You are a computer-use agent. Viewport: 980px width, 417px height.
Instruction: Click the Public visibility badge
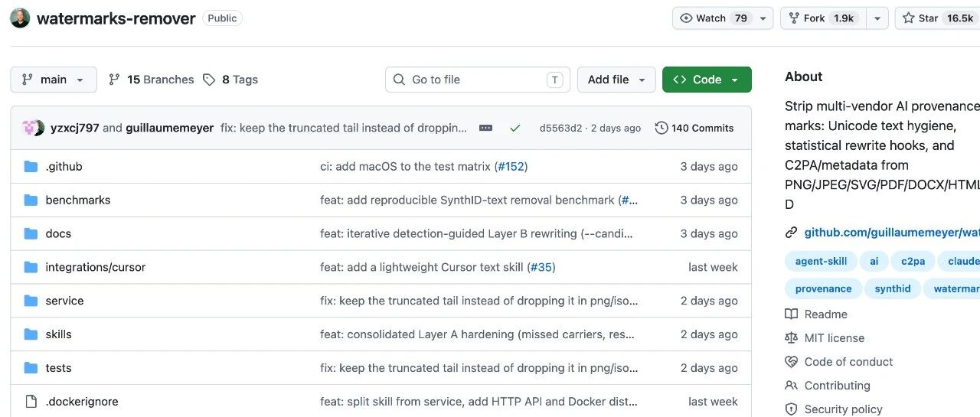222,18
